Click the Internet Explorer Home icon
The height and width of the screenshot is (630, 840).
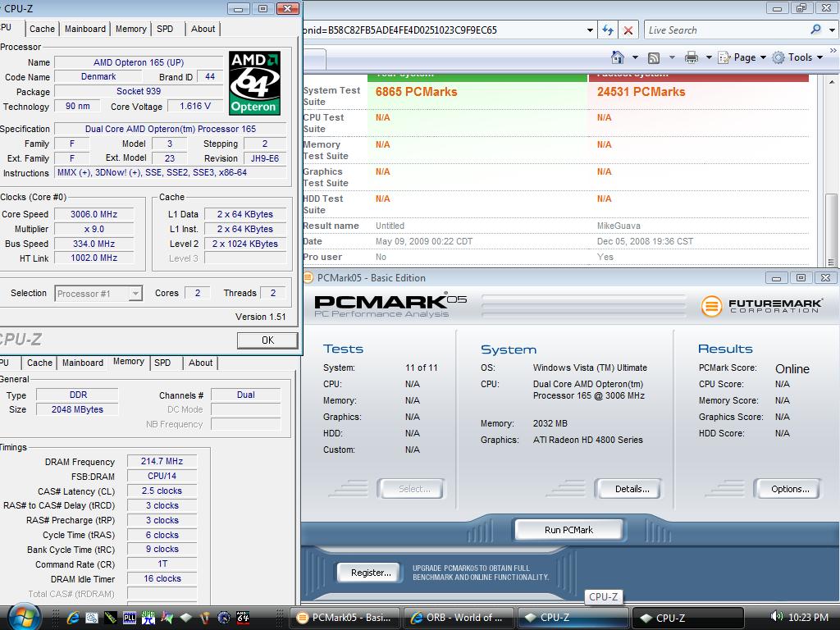click(x=617, y=57)
